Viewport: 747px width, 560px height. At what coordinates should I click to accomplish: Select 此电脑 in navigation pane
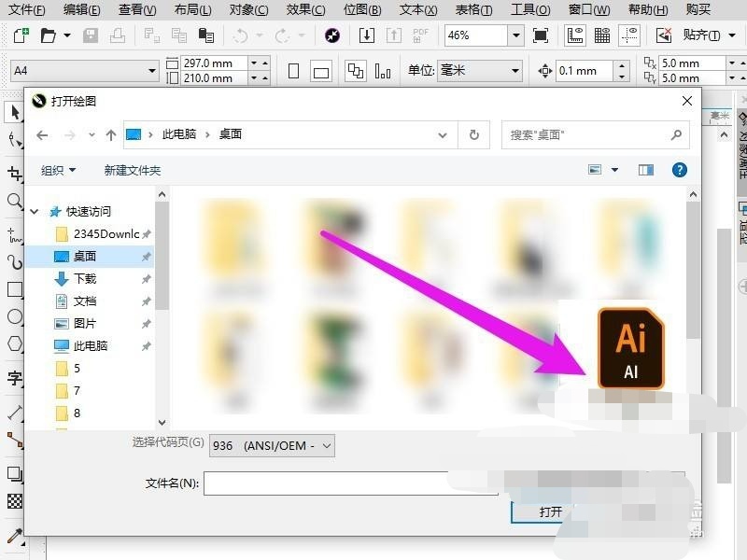(x=89, y=345)
